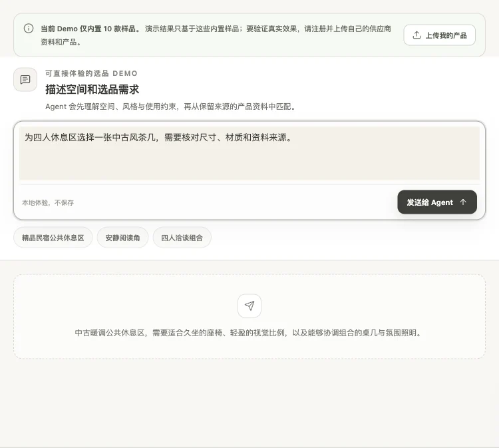
Task: Click the chat message icon beside 描述空间和选品需求
Action: pos(25,80)
